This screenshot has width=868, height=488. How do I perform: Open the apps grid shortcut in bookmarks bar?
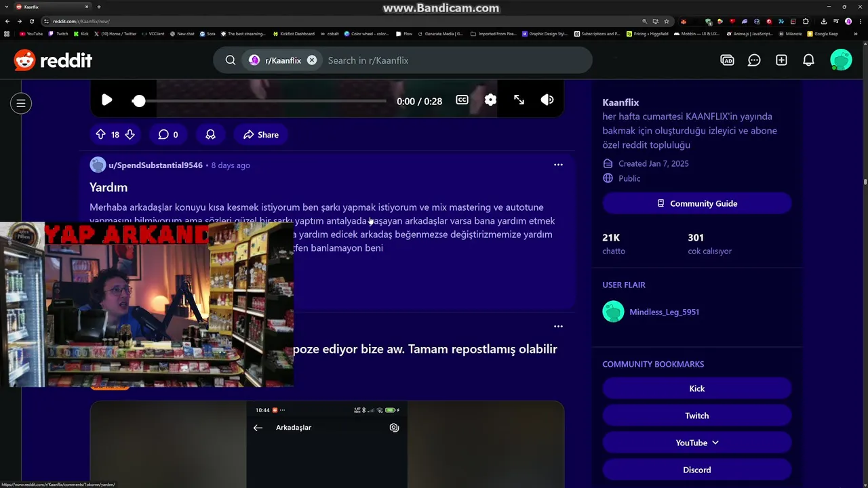tap(7, 34)
